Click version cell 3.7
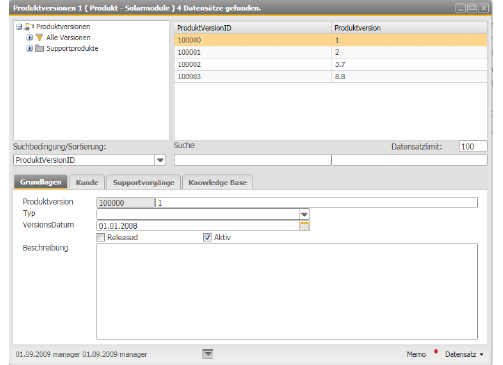Screen dimensions: 503x365 click(x=409, y=64)
